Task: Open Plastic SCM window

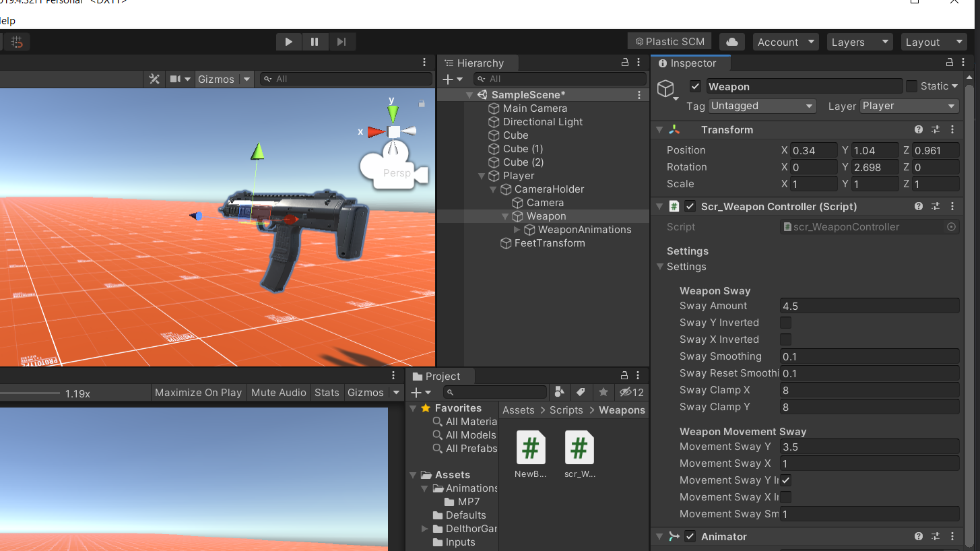Action: pos(669,42)
